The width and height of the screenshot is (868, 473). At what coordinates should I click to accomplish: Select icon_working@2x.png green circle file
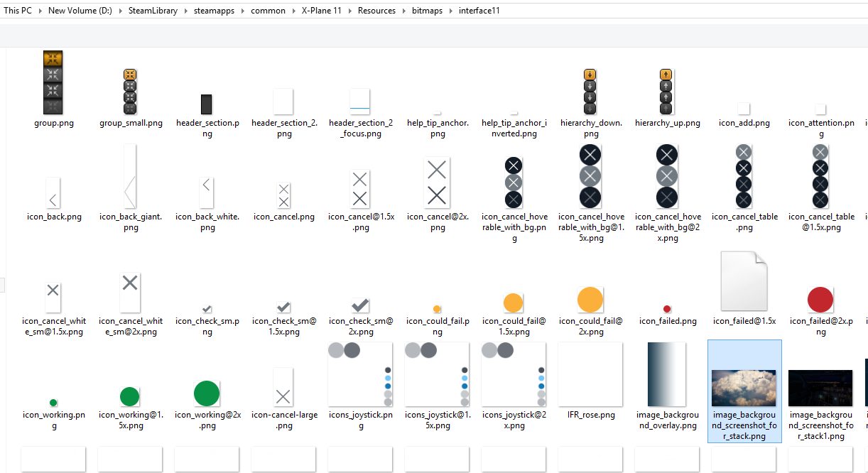[207, 393]
